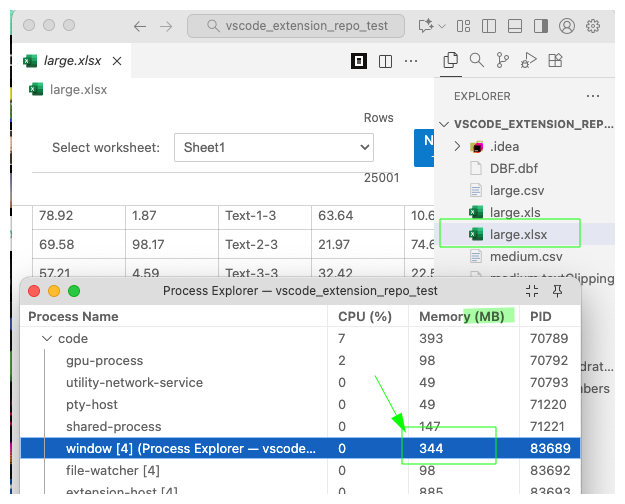Open the Run and Debug view icon
The image size is (625, 504).
528,61
